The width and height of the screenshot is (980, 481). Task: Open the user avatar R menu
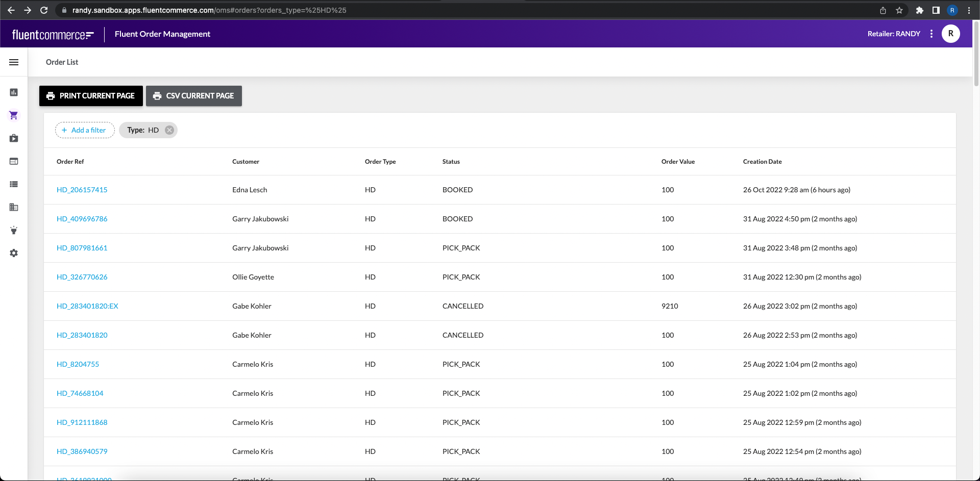click(950, 34)
